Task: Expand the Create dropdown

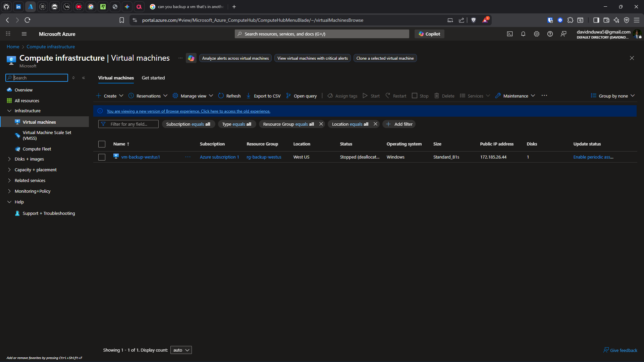Action: coord(110,96)
